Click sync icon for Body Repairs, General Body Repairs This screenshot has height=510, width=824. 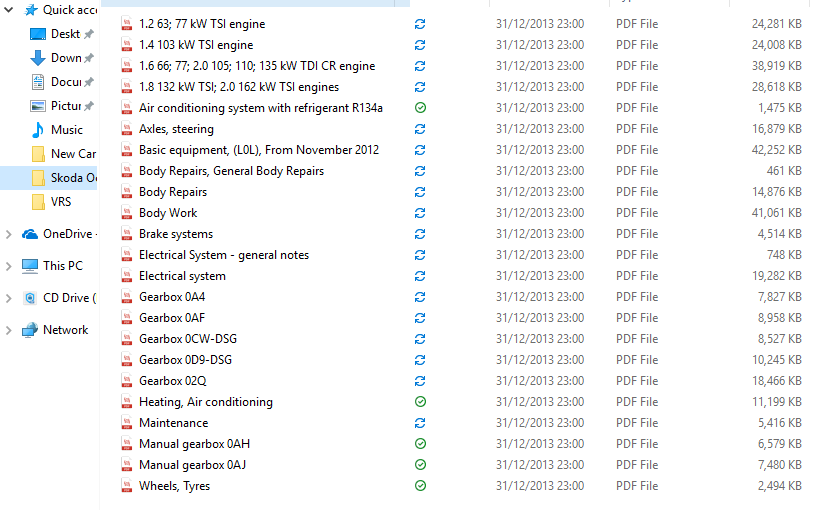coord(420,171)
